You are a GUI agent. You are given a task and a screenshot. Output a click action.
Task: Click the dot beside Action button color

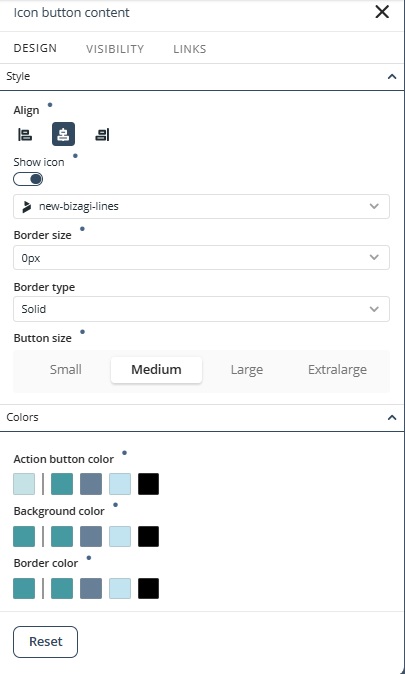tap(125, 453)
